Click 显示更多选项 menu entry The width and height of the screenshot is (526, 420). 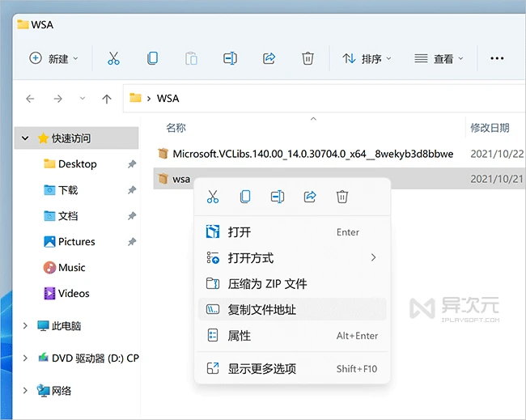pyautogui.click(x=261, y=368)
